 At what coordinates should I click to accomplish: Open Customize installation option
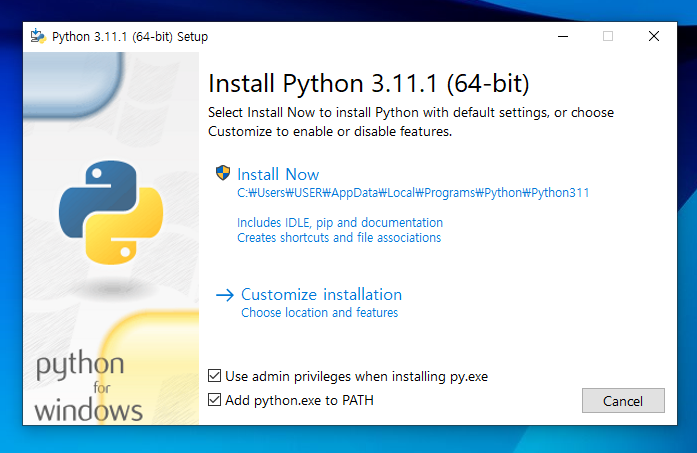[x=321, y=294]
